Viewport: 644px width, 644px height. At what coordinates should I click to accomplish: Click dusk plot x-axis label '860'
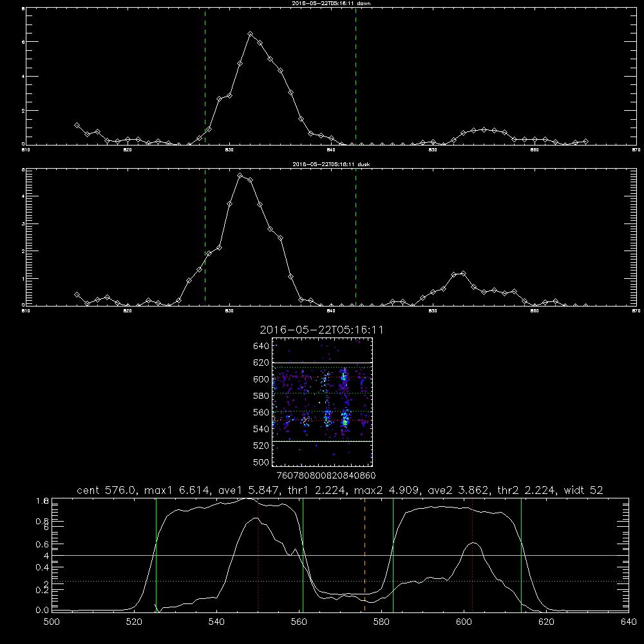click(x=535, y=311)
